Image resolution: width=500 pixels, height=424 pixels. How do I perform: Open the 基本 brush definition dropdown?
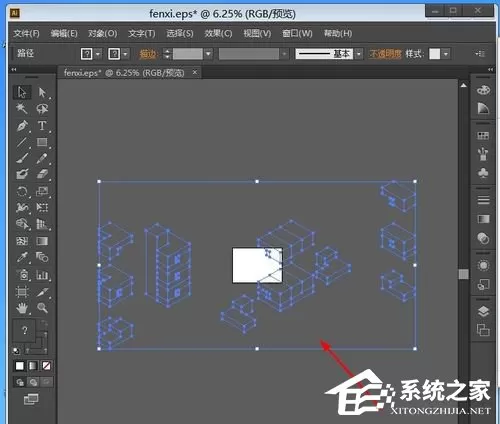click(x=359, y=54)
